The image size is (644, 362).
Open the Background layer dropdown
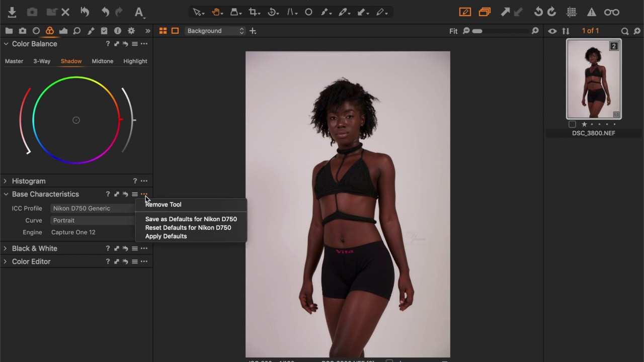[x=215, y=31]
